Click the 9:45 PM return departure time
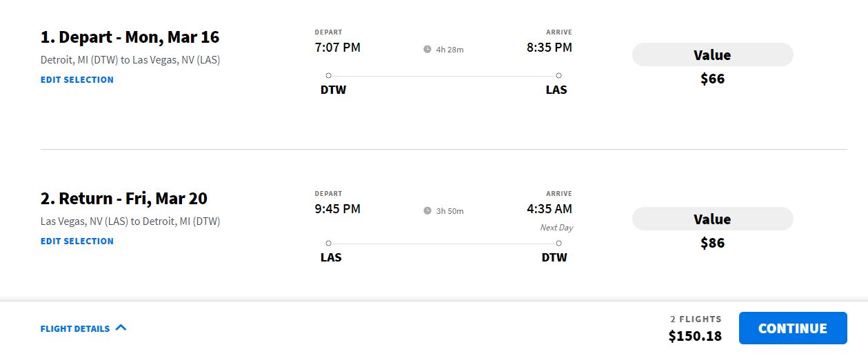868x356 pixels. click(338, 209)
